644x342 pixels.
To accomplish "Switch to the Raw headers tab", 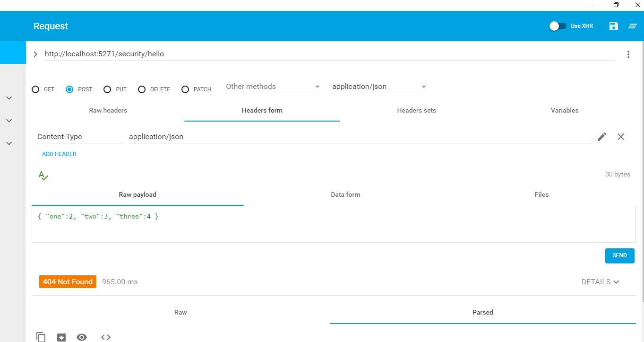I will coord(108,110).
